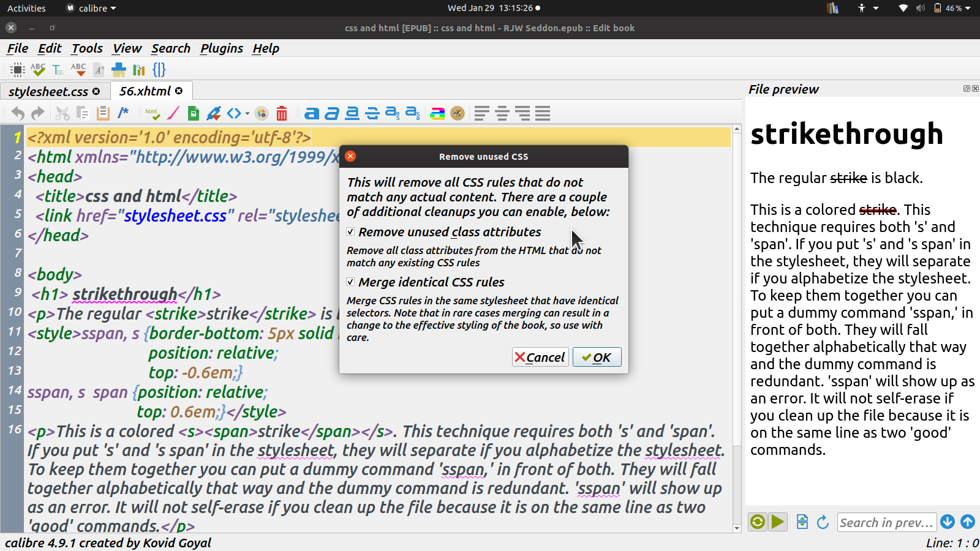980x551 pixels.
Task: Justify text in the editor toolbar
Action: tap(543, 113)
